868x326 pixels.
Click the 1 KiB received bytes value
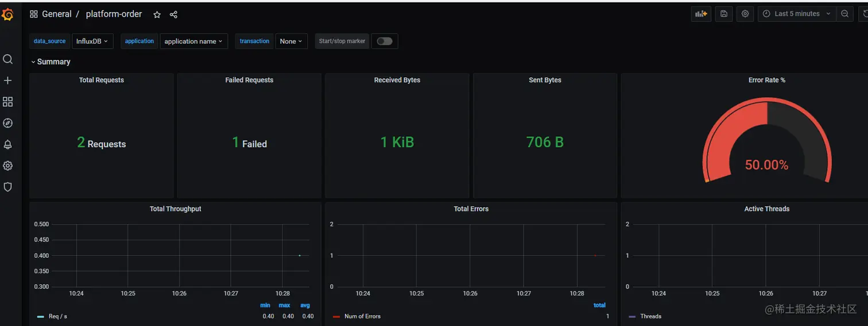tap(397, 142)
